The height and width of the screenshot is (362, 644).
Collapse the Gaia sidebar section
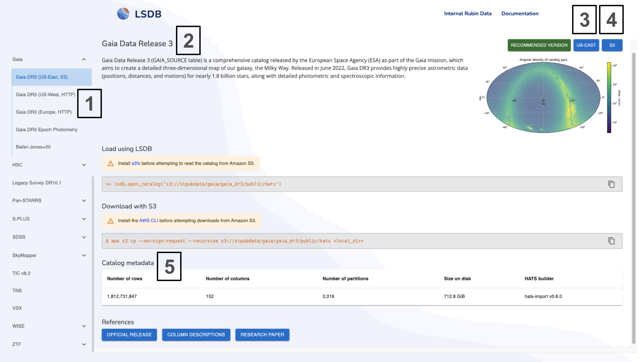point(84,59)
